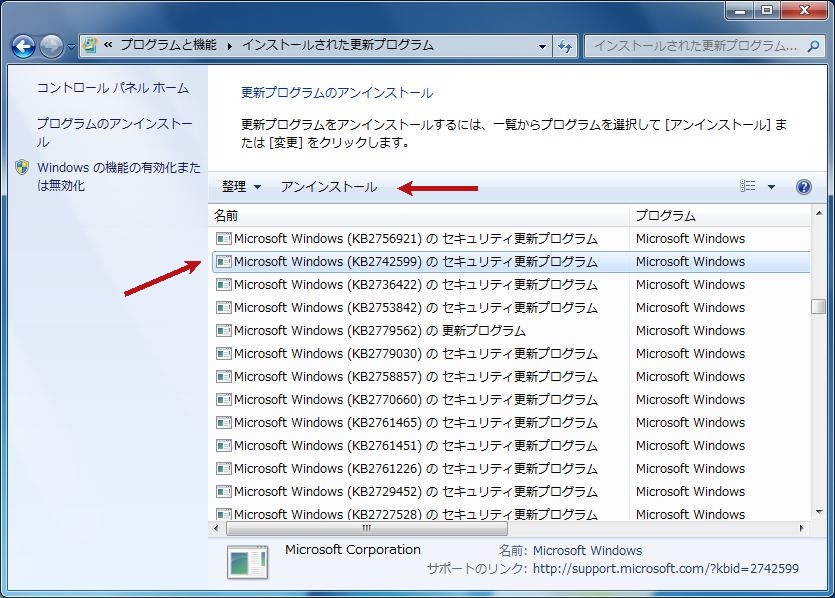835x598 pixels.
Task: Open the view options dropdown arrow
Action: click(x=771, y=187)
